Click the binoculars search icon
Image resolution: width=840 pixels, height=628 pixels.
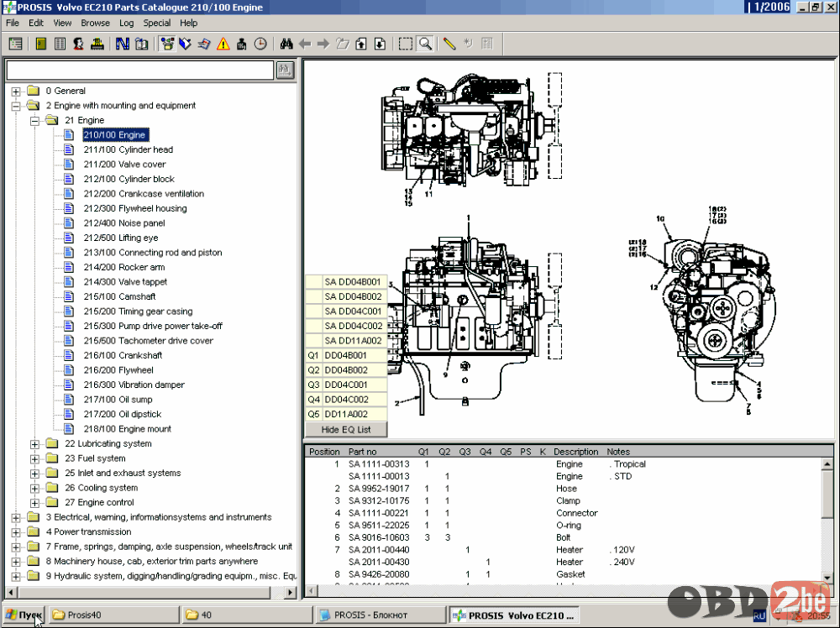[x=286, y=44]
